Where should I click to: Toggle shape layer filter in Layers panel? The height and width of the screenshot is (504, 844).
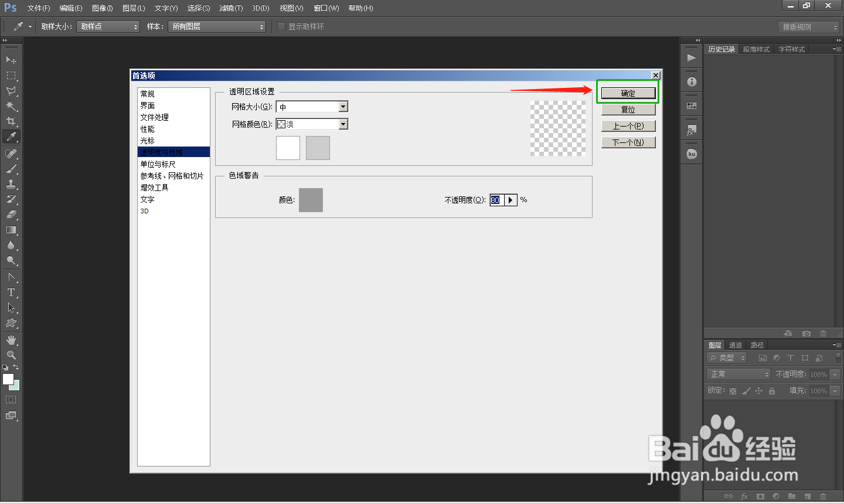pyautogui.click(x=805, y=357)
